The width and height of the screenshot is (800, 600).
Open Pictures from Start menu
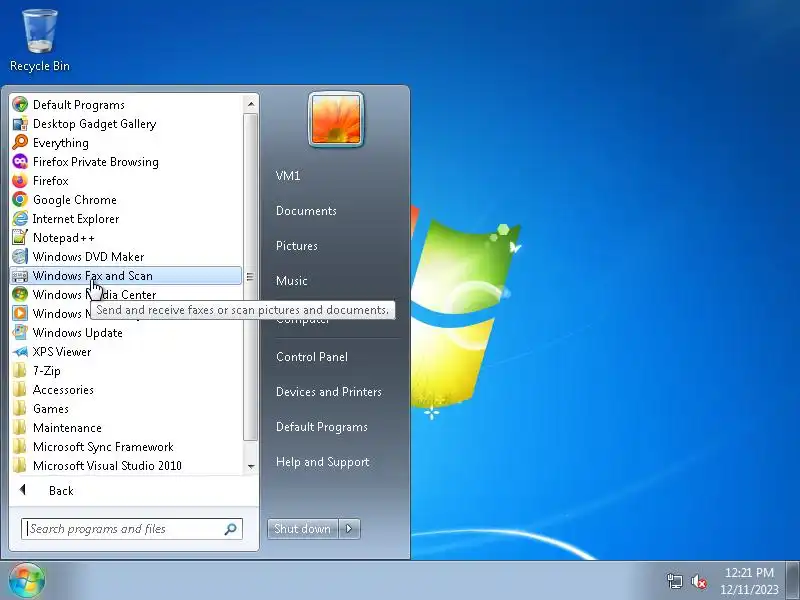tap(296, 246)
